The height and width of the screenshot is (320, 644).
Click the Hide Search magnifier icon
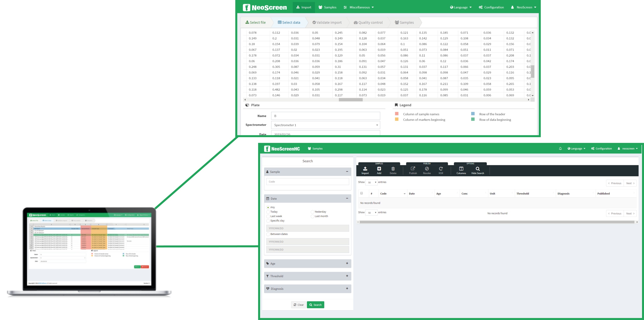(x=478, y=169)
